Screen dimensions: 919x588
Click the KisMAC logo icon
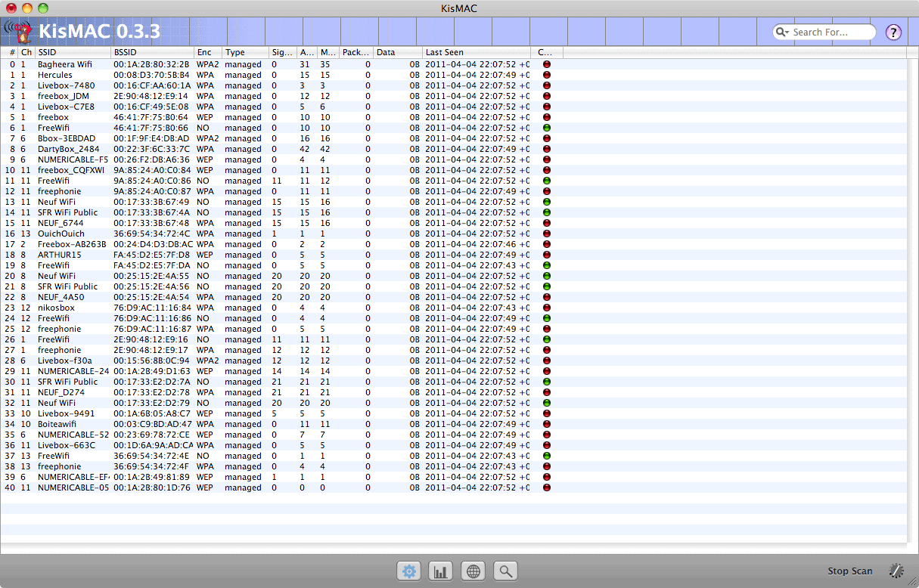19,32
